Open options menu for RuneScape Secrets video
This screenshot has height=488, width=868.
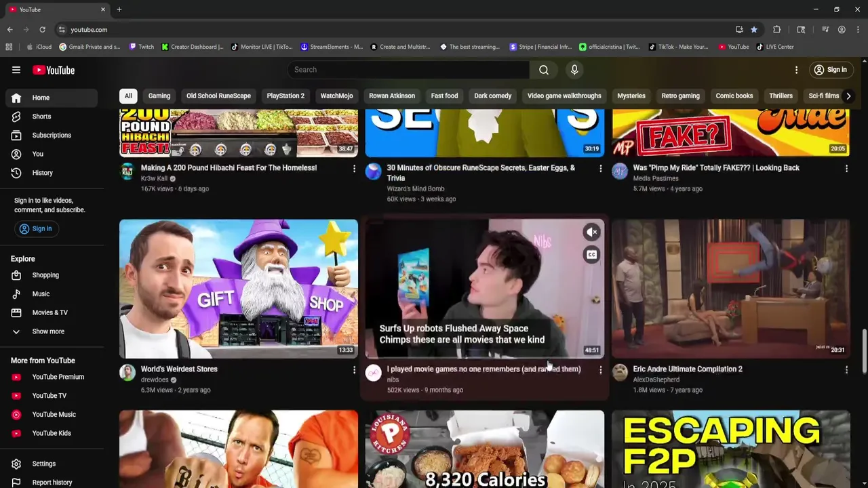[600, 168]
